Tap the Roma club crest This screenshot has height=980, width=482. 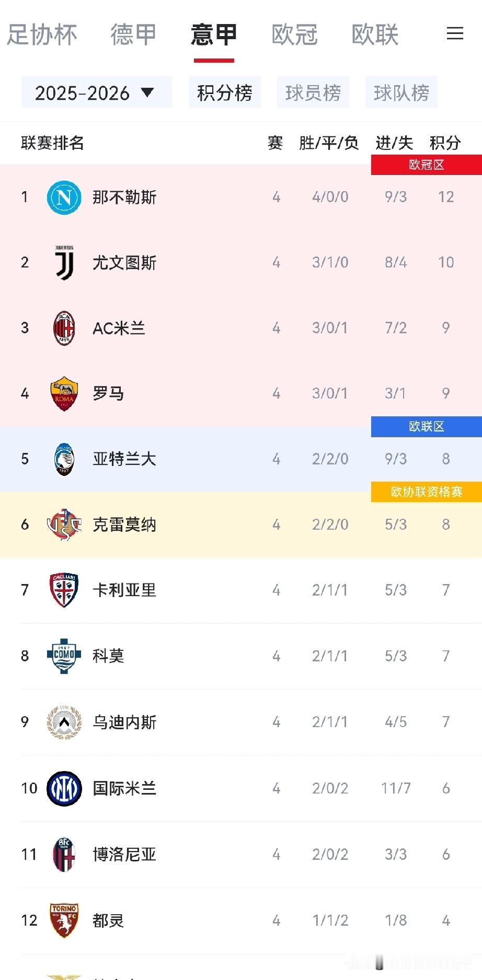pos(64,393)
